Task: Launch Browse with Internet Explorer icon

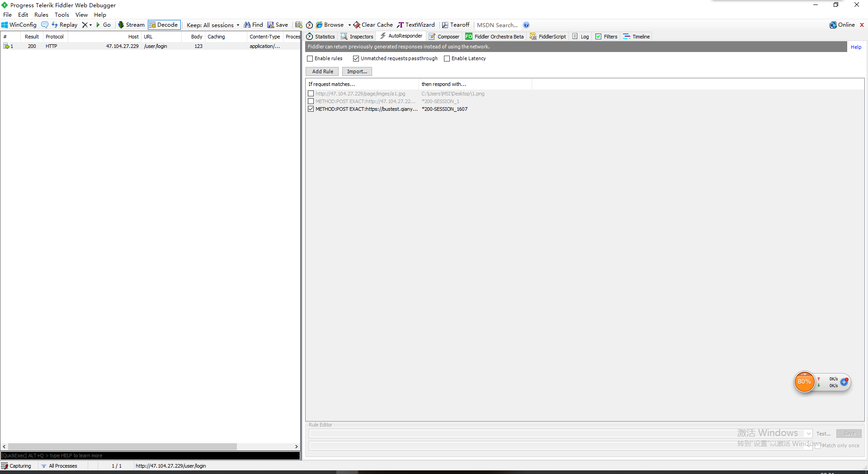Action: [x=330, y=25]
